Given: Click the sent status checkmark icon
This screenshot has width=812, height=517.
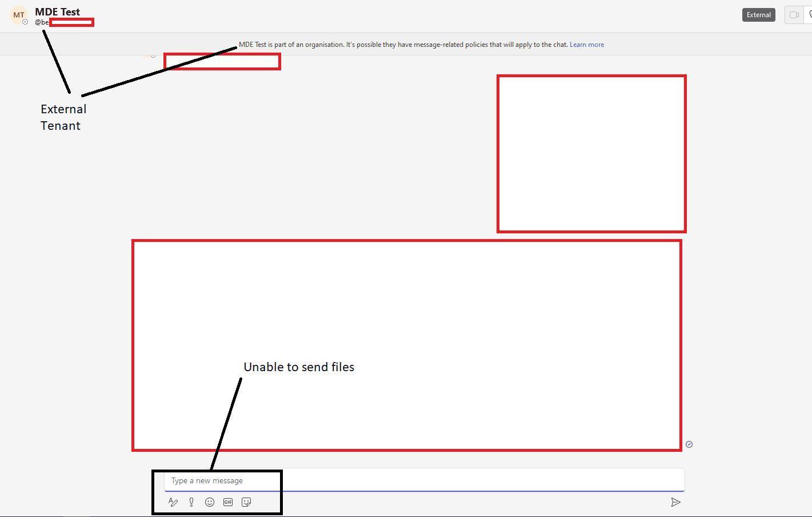Looking at the screenshot, I should pos(689,444).
